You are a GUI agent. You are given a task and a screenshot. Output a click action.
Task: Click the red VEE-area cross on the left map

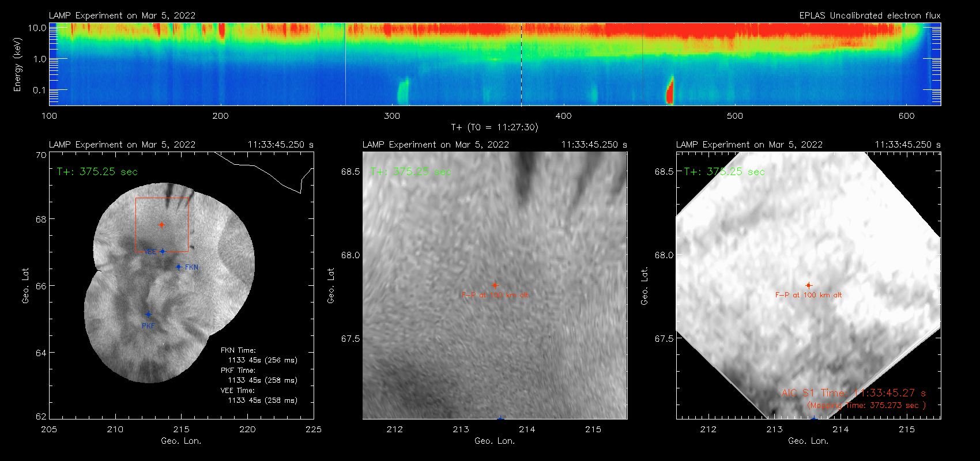point(162,225)
